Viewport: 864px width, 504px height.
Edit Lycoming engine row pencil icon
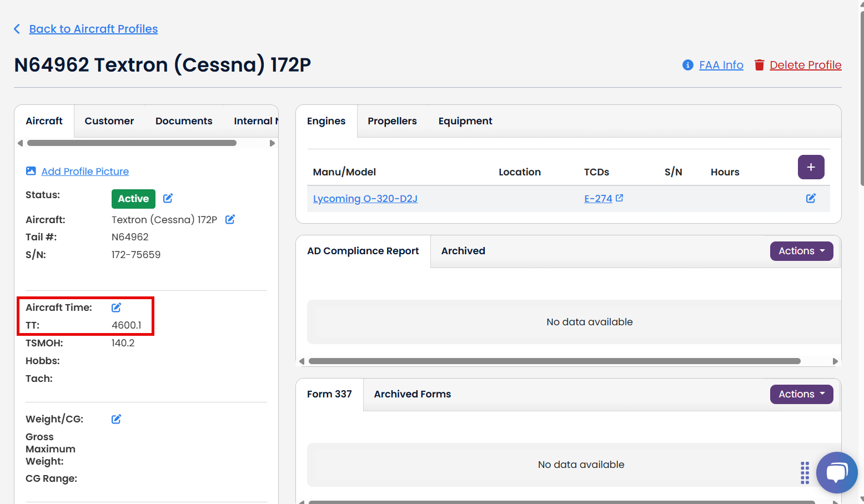811,198
